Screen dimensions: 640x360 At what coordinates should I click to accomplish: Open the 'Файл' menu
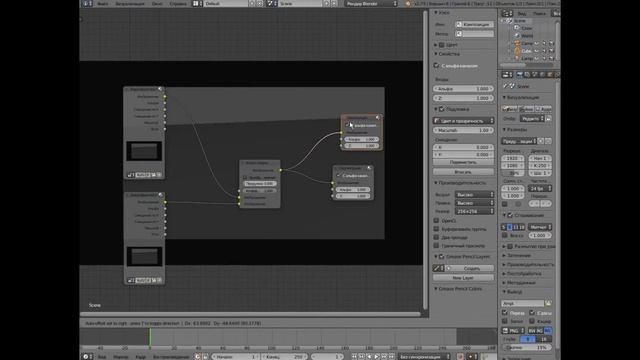[103, 3]
